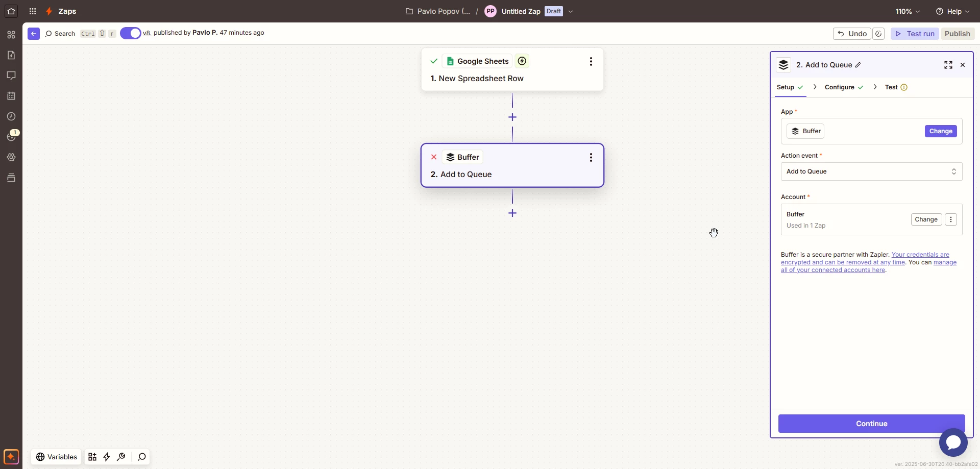The height and width of the screenshot is (469, 980).
Task: Open Google Sheets step three-dot menu
Action: pyautogui.click(x=591, y=61)
